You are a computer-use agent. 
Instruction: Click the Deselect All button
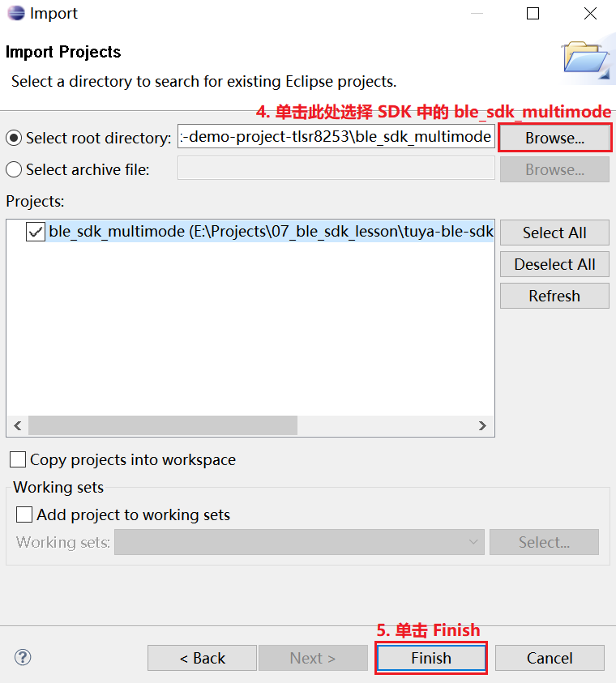(x=554, y=264)
